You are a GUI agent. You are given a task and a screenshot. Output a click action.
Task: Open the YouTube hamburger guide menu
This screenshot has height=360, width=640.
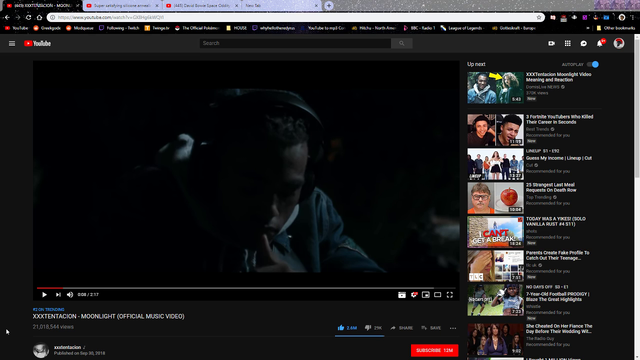(x=12, y=43)
